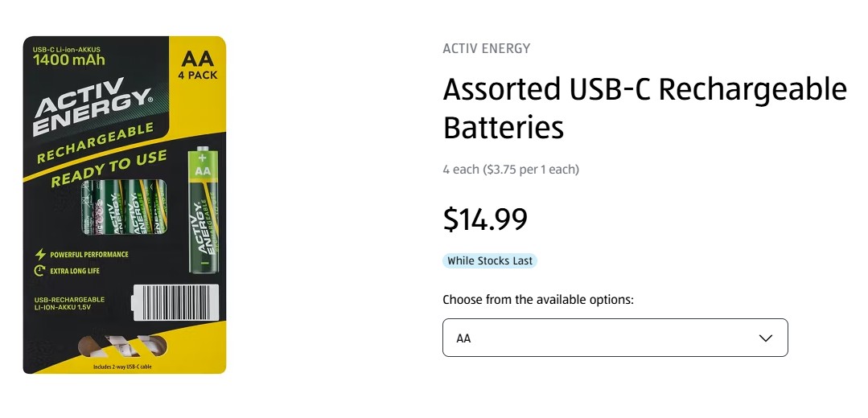Click the Includes 2-way USB-C cable caption
The image size is (868, 418).
click(122, 367)
